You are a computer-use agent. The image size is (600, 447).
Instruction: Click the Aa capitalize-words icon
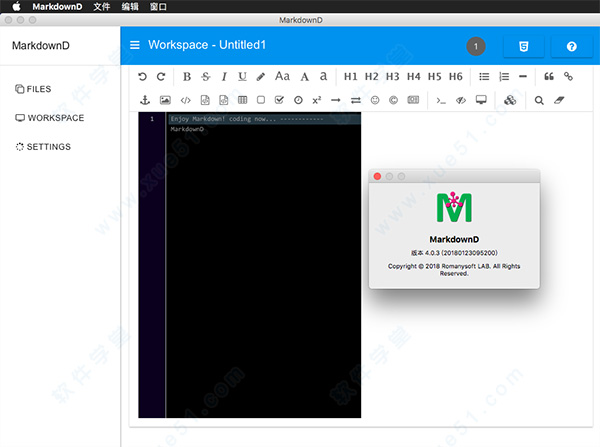282,76
